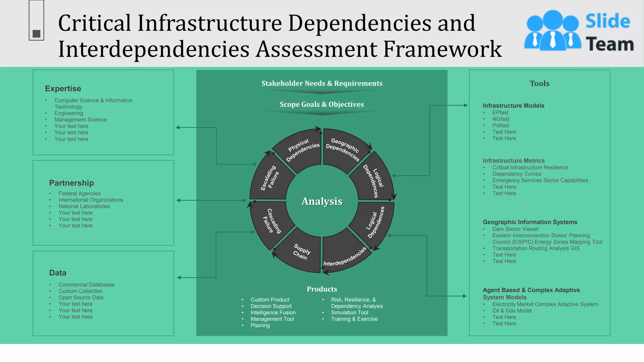Image resolution: width=644 pixels, height=362 pixels.
Task: Select the 'Commercial Databases' bullet
Action: [86, 285]
